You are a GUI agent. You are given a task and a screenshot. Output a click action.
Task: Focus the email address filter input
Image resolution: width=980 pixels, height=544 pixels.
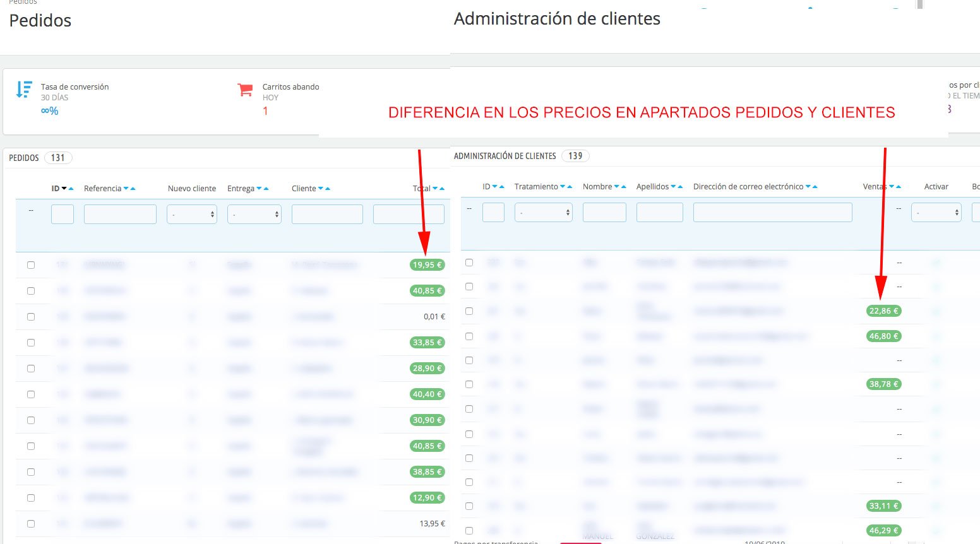[773, 213]
